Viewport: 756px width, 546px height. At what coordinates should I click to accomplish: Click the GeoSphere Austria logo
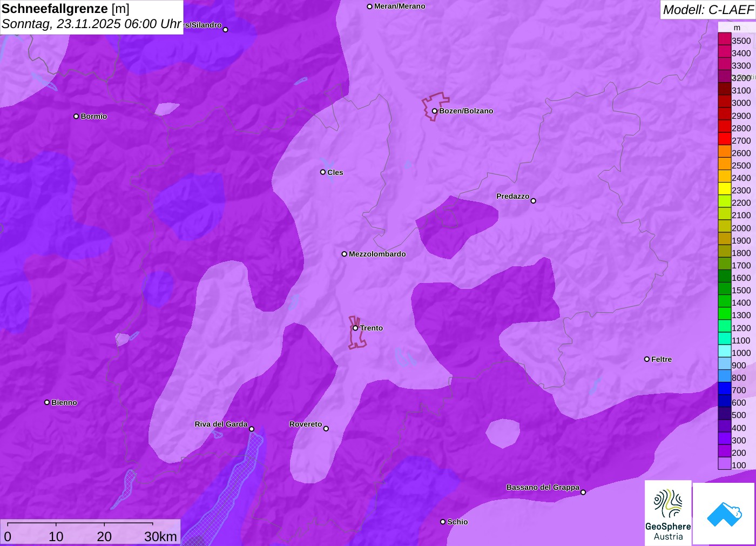pos(668,513)
